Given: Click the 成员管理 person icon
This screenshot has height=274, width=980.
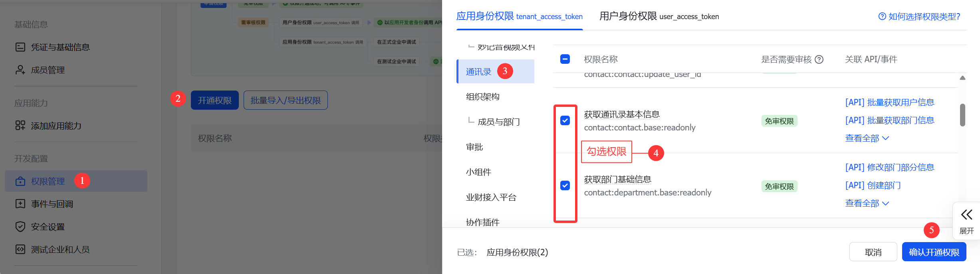Looking at the screenshot, I should coord(20,70).
